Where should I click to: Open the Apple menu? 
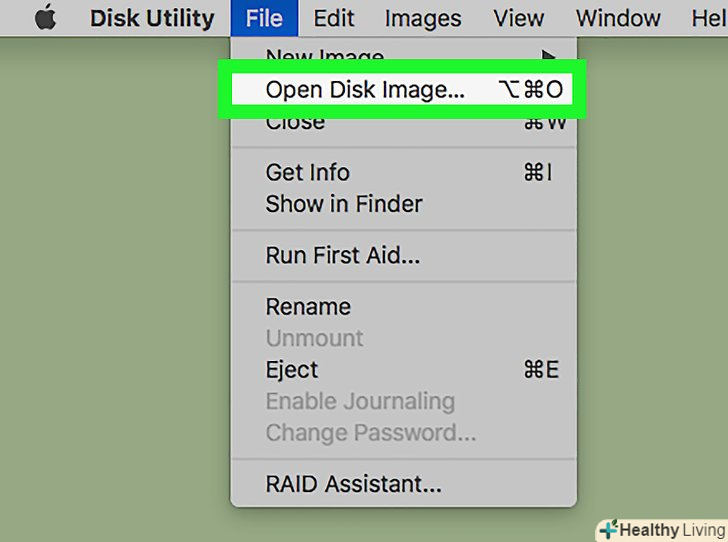45,19
